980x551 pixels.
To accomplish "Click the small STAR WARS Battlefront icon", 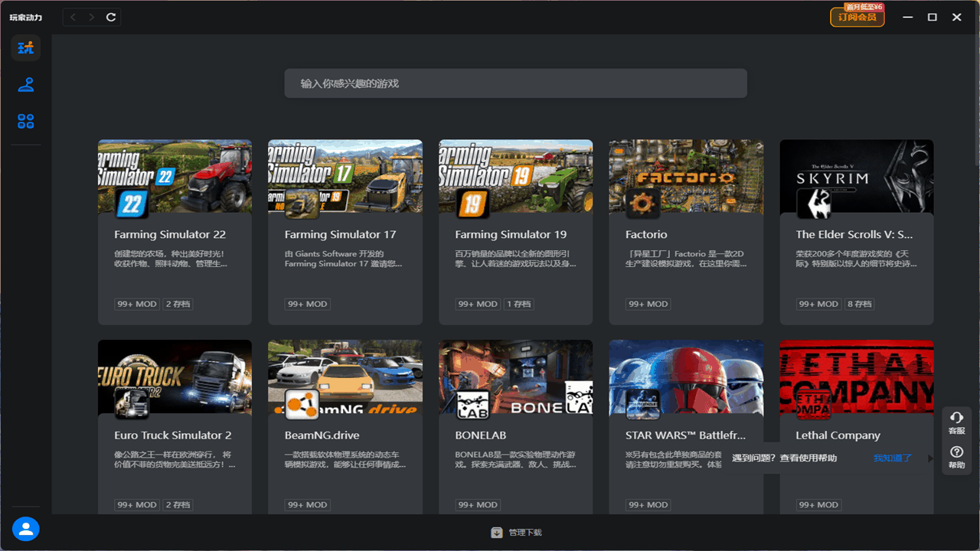I will pyautogui.click(x=642, y=404).
